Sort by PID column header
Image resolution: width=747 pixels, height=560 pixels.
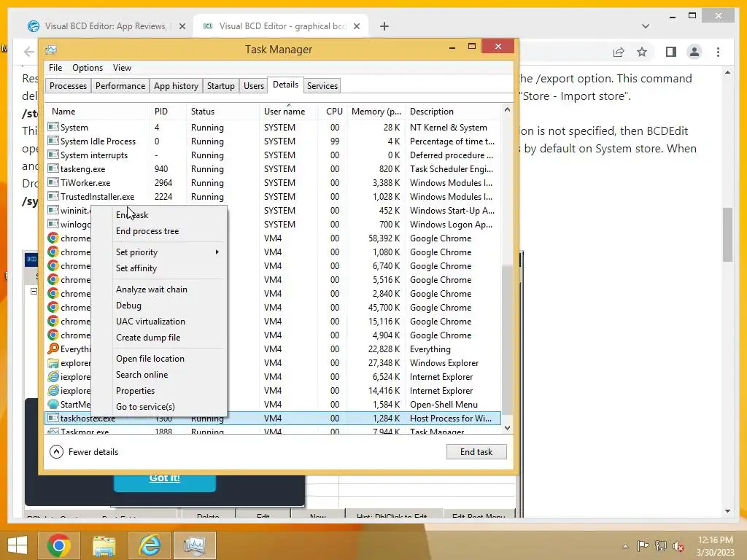tap(168, 112)
